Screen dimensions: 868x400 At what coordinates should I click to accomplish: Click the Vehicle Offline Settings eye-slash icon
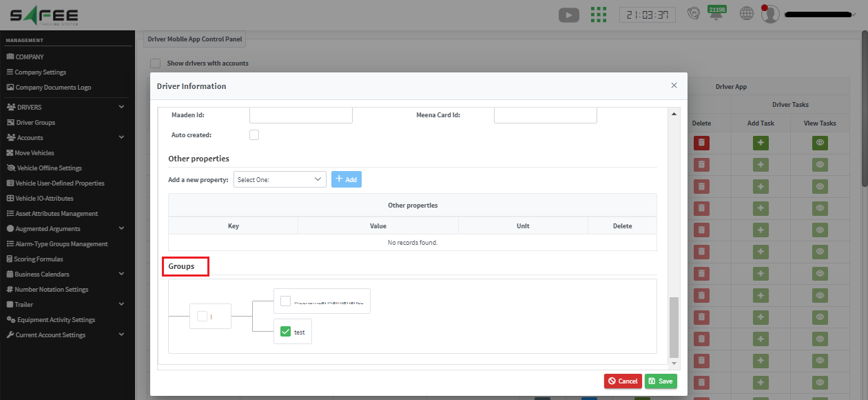point(11,168)
